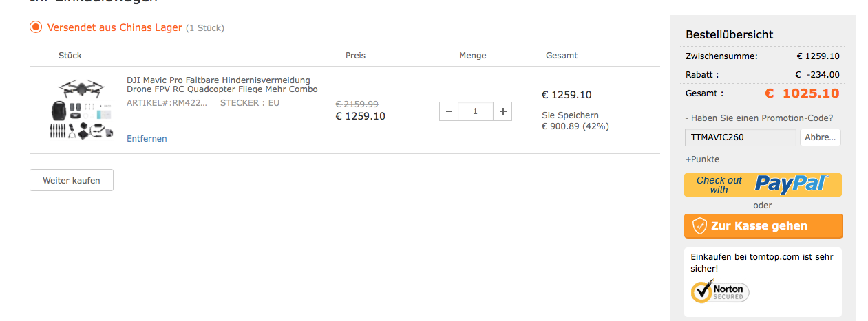Screen dimensions: 868x321
Task: Click the Haben Sie einen Promotion-Code text
Action: click(x=759, y=118)
